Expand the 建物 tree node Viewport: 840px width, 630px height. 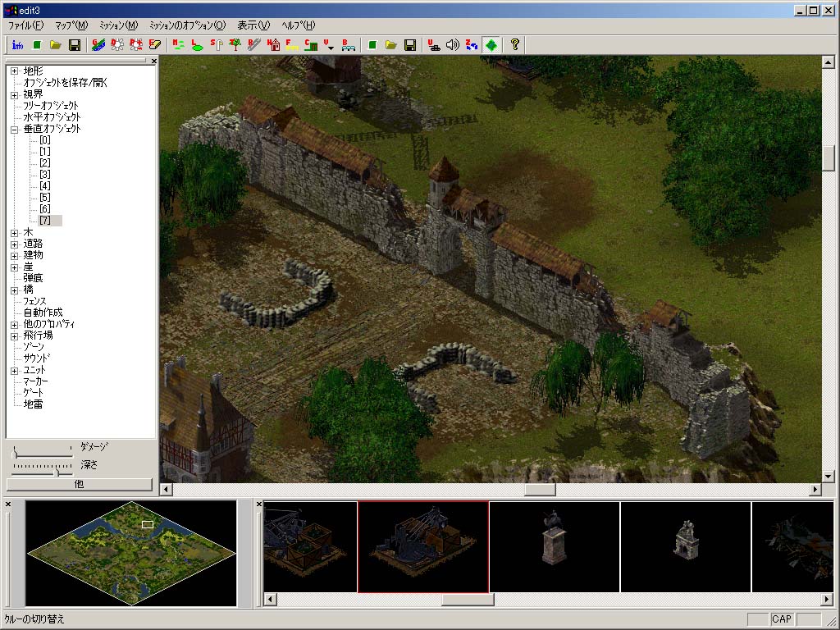[x=15, y=256]
